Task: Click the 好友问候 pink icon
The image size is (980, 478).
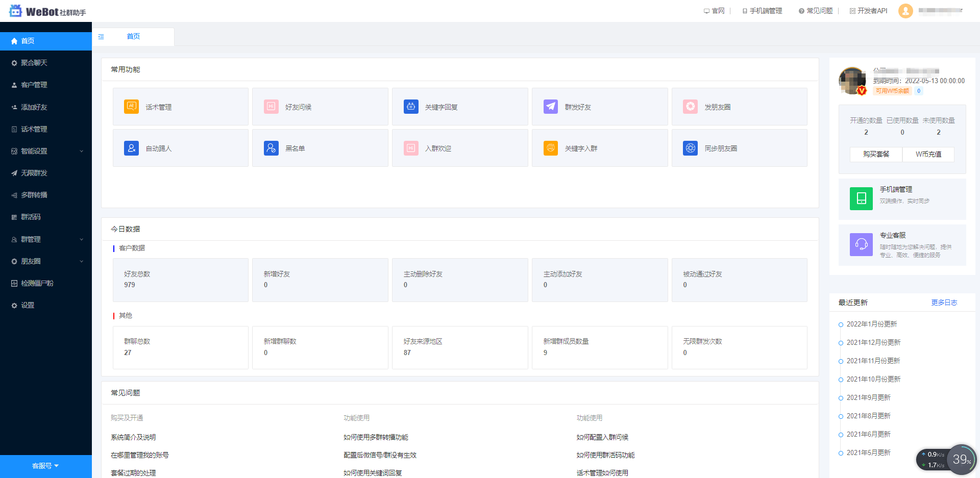Action: 271,107
